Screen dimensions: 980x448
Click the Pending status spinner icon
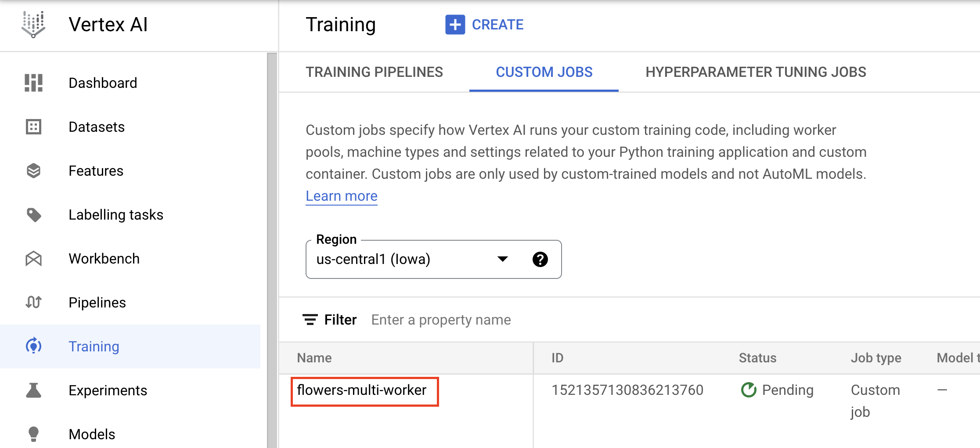pos(749,390)
